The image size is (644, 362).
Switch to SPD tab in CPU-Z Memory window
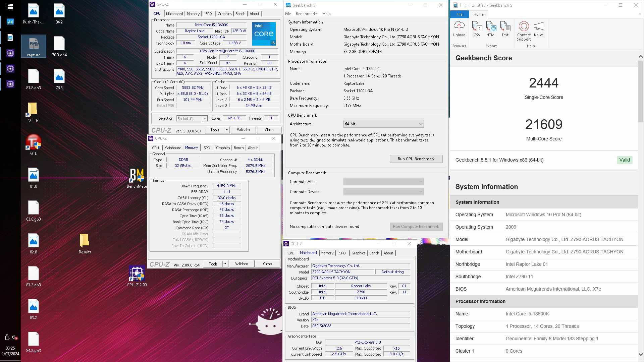click(207, 148)
